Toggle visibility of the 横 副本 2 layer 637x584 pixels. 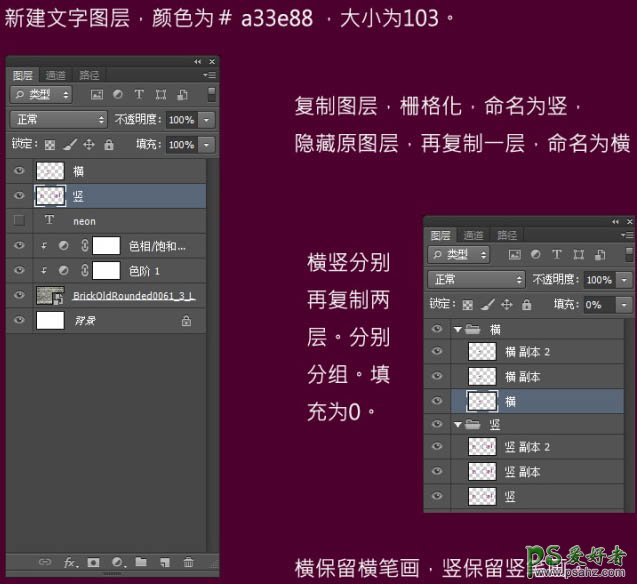point(436,352)
